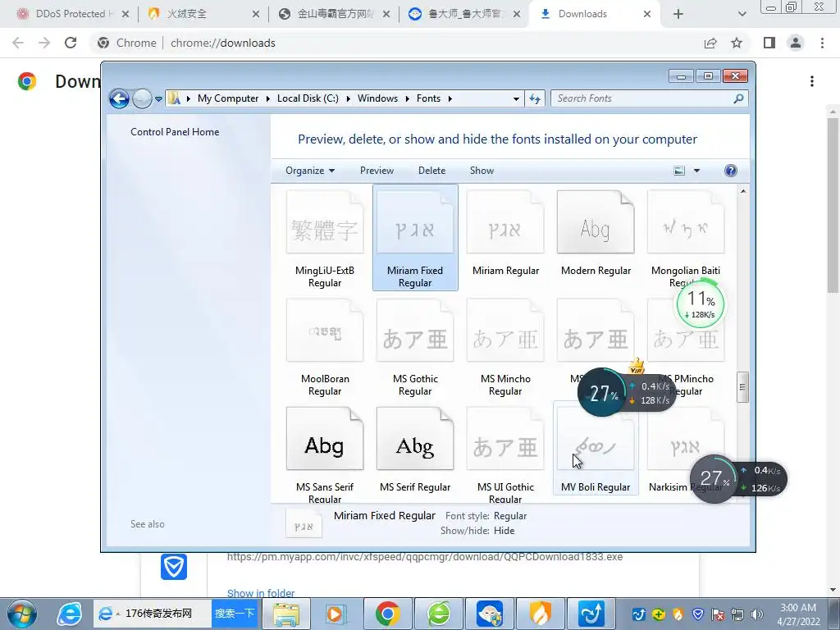Select the MS Serif Regular font
The height and width of the screenshot is (630, 840).
coord(415,450)
